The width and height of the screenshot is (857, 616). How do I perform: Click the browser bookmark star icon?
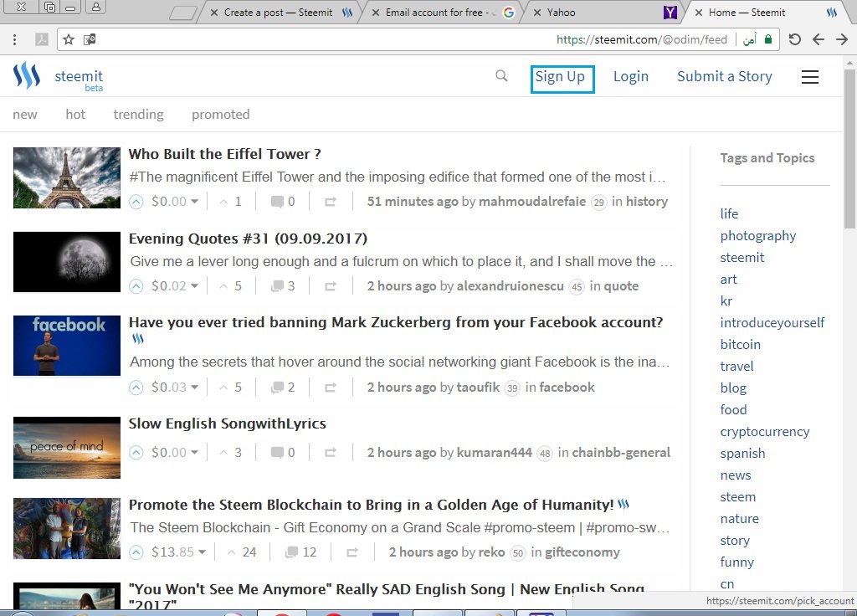pos(69,39)
